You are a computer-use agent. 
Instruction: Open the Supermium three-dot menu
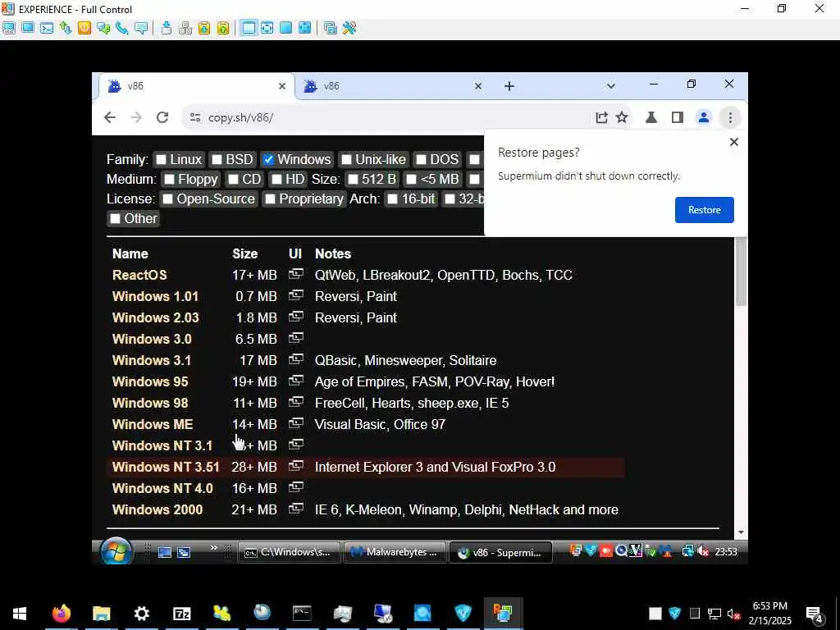(x=730, y=117)
